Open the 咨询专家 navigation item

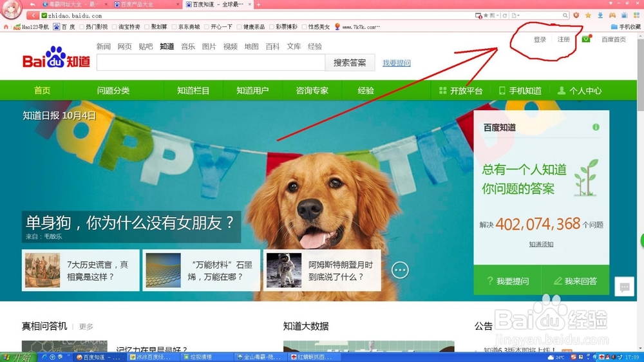tap(312, 90)
